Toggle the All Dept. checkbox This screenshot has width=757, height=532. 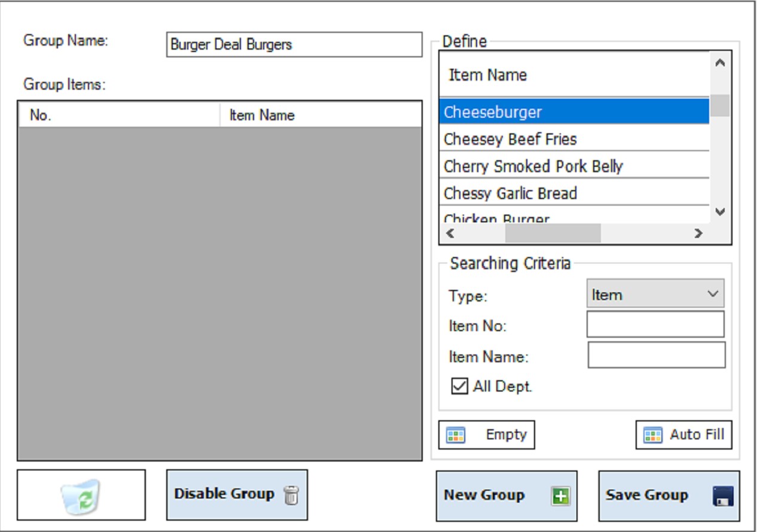point(459,387)
